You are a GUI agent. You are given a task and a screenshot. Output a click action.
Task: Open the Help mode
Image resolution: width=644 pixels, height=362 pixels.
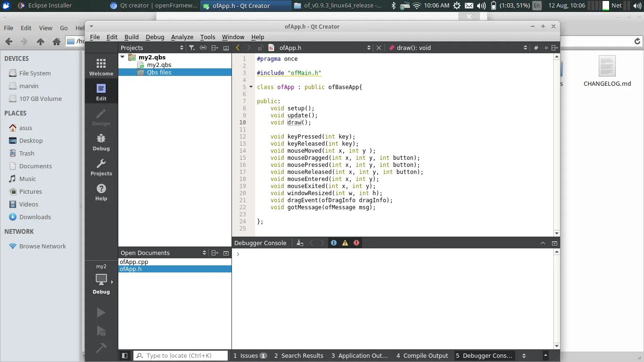(x=101, y=192)
